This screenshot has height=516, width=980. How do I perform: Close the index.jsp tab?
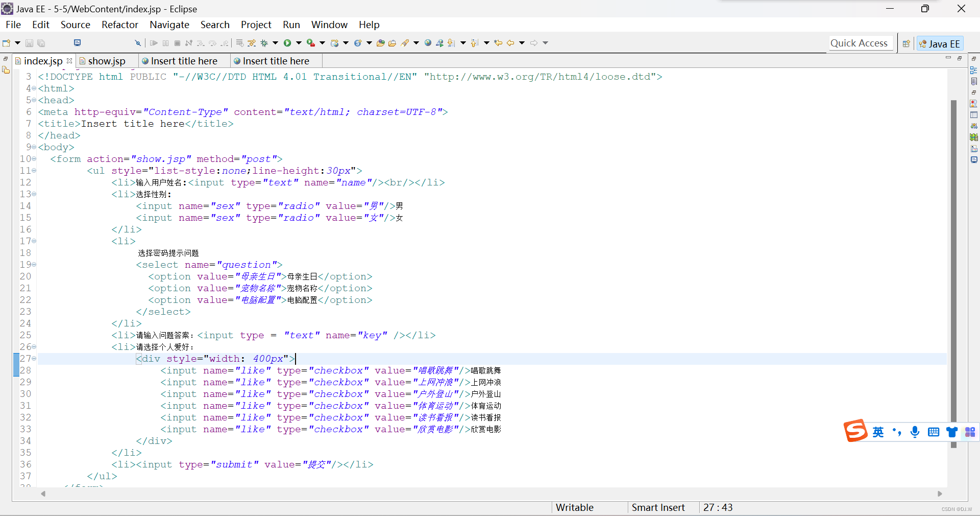[69, 61]
